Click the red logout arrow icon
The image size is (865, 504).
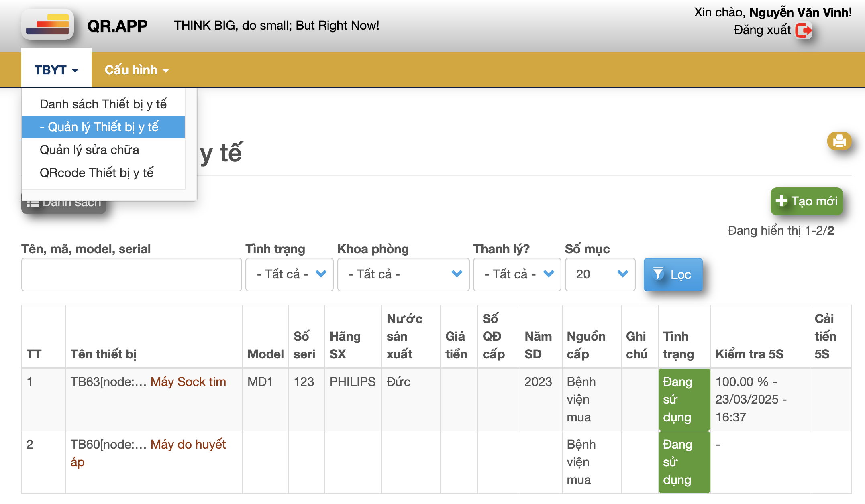(803, 30)
